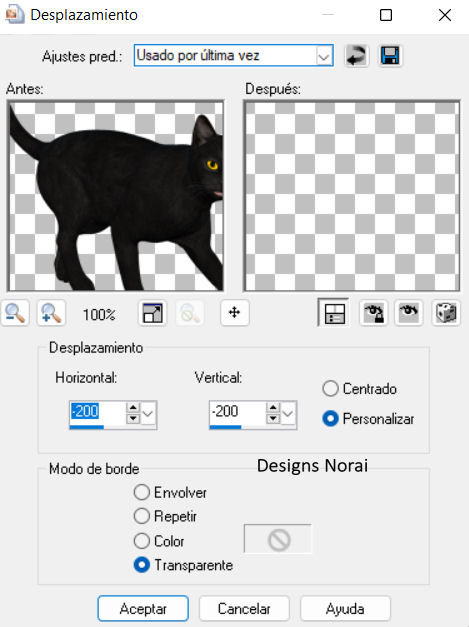
Task: Click the eye proof preview icon
Action: (409, 313)
